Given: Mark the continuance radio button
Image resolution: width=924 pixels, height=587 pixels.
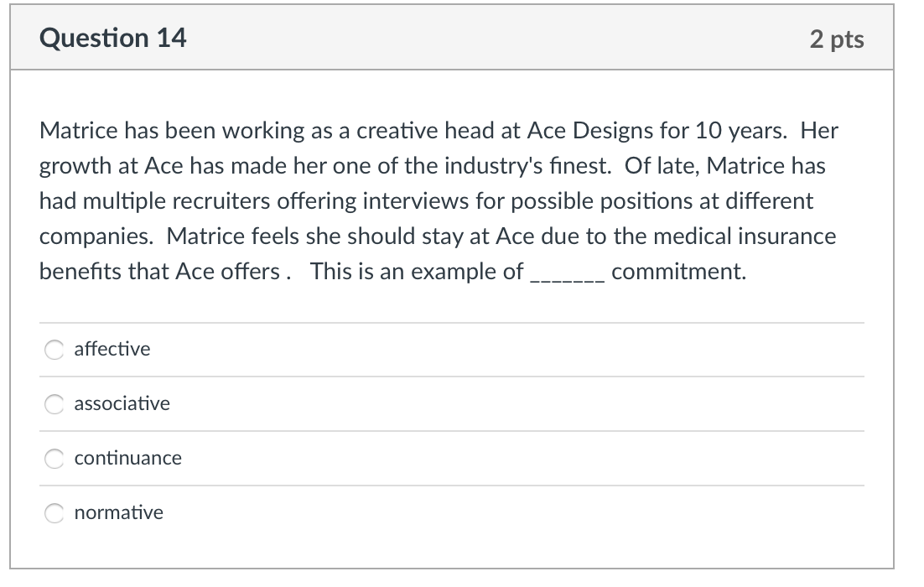Looking at the screenshot, I should coord(55,459).
